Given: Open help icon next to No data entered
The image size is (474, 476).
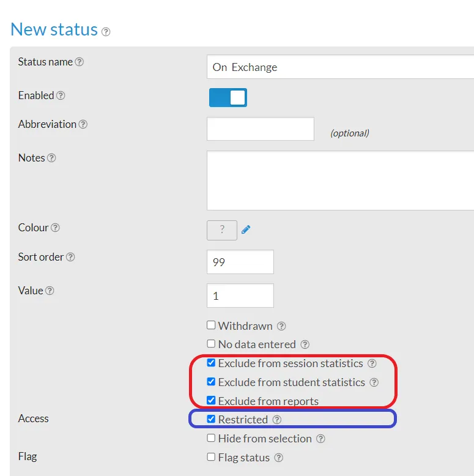Looking at the screenshot, I should point(305,344).
